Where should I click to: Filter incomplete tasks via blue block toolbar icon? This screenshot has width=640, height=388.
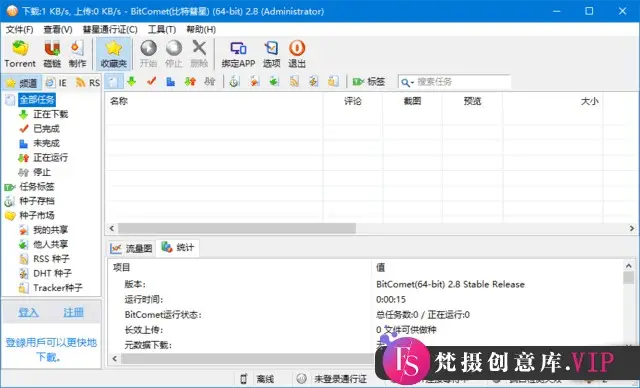[171, 82]
